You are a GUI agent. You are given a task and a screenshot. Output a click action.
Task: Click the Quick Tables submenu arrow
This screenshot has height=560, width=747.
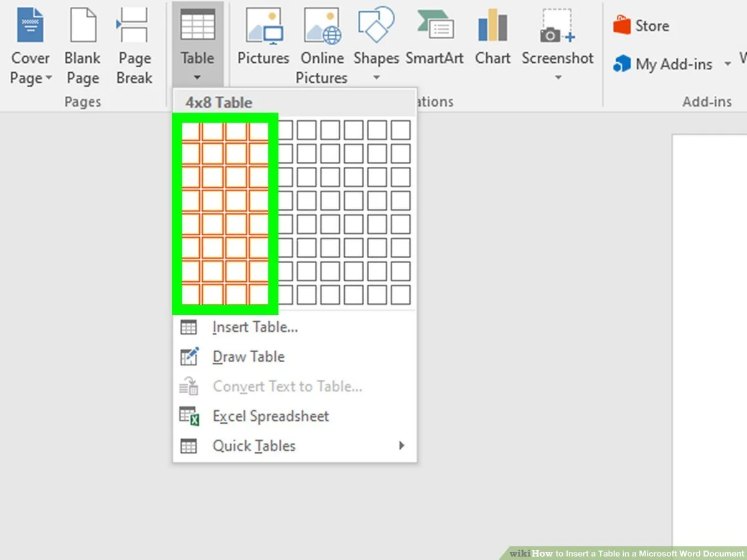(402, 446)
